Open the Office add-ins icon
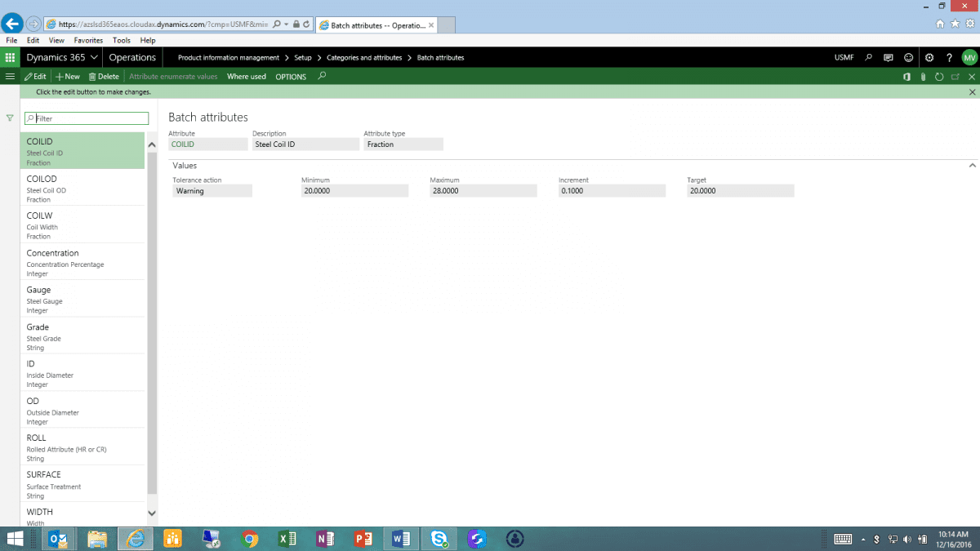The height and width of the screenshot is (551, 980). [x=906, y=77]
